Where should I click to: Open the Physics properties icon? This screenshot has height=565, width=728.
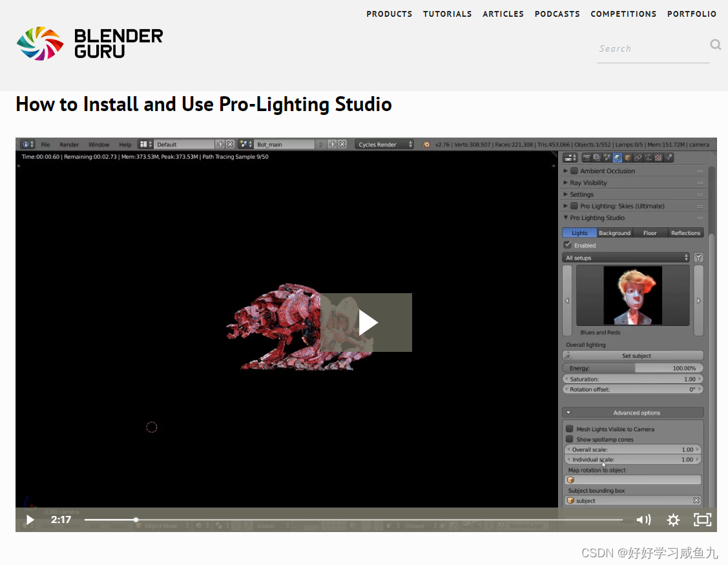[669, 158]
